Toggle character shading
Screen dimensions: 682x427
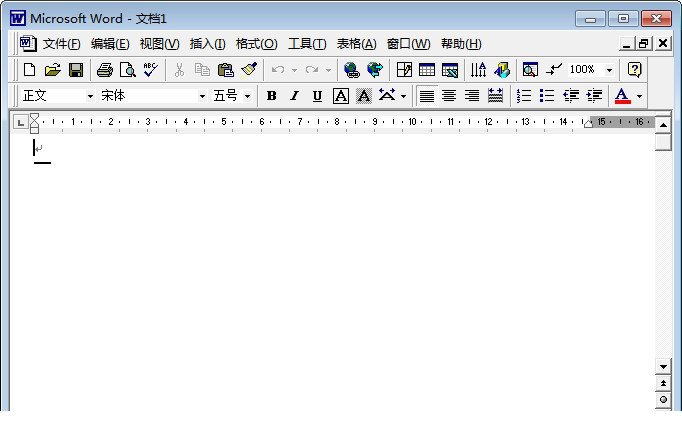[364, 96]
